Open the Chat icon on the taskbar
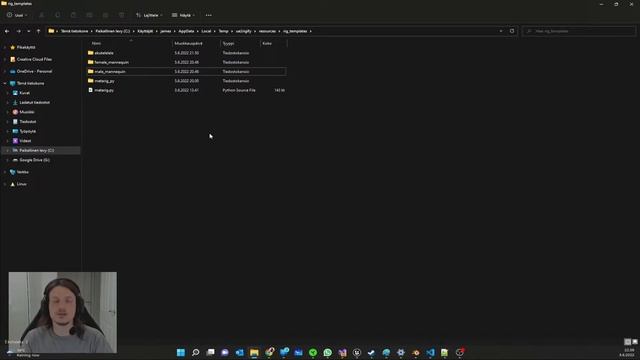The image size is (640, 360). pyautogui.click(x=225, y=352)
